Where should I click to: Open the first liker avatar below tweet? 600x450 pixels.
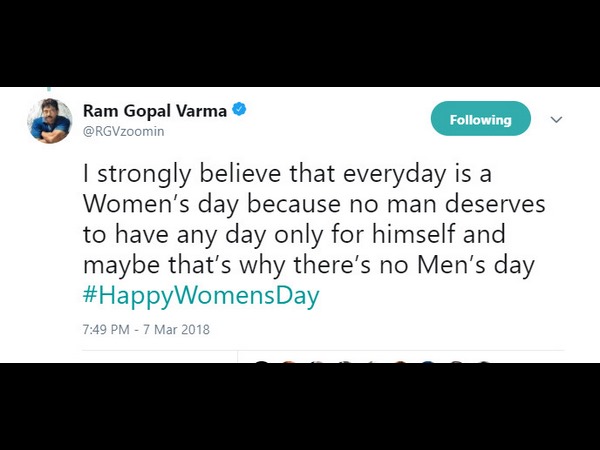[262, 362]
